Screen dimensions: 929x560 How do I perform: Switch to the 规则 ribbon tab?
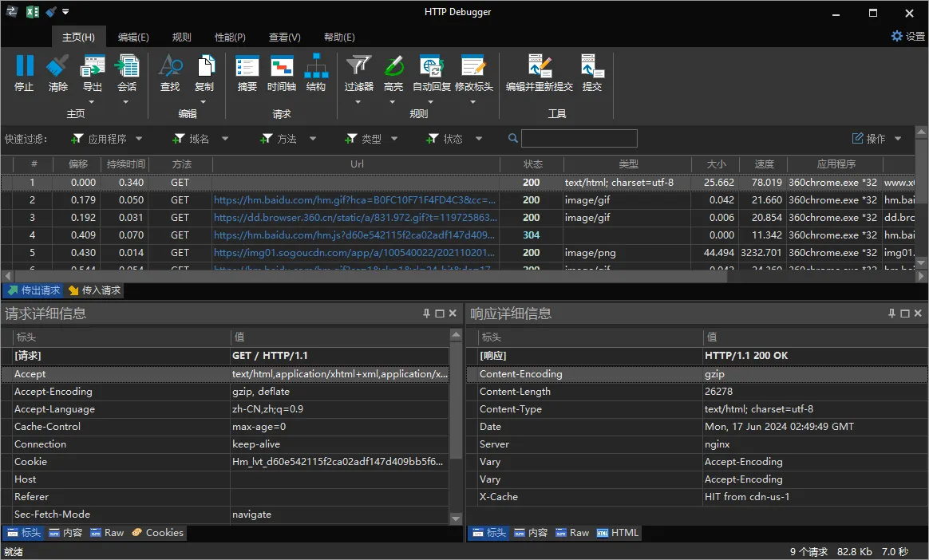[181, 37]
